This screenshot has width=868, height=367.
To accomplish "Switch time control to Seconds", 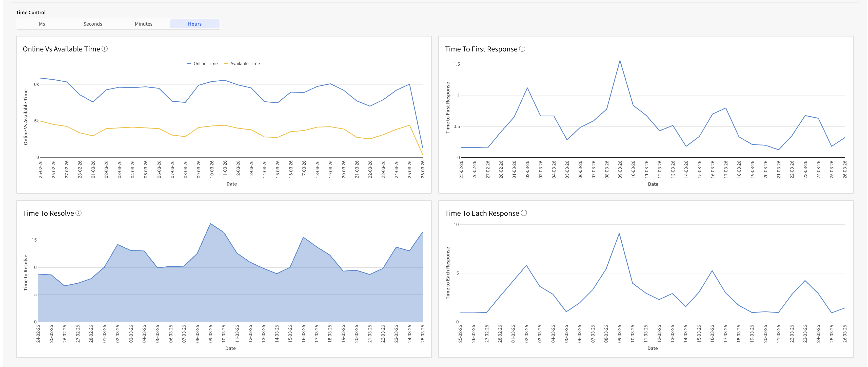I will pos(93,24).
